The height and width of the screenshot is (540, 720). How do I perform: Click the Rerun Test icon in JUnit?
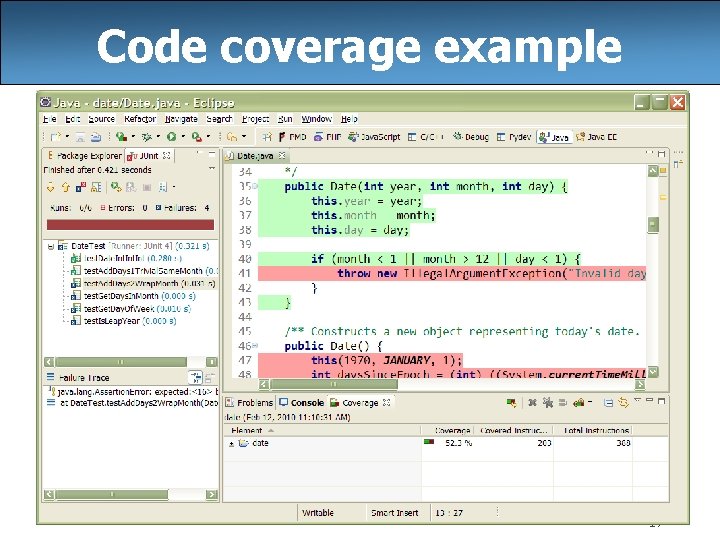tap(116, 187)
